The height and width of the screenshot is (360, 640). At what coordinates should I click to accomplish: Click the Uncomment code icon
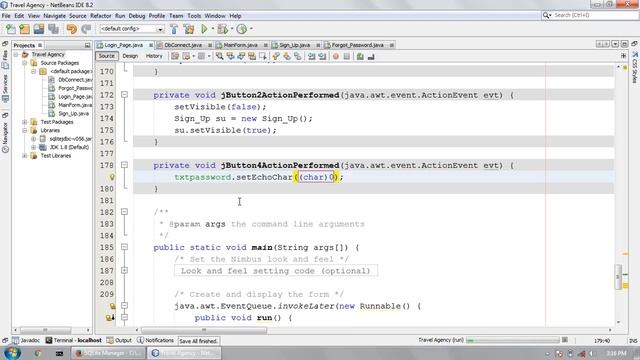pos(371,56)
